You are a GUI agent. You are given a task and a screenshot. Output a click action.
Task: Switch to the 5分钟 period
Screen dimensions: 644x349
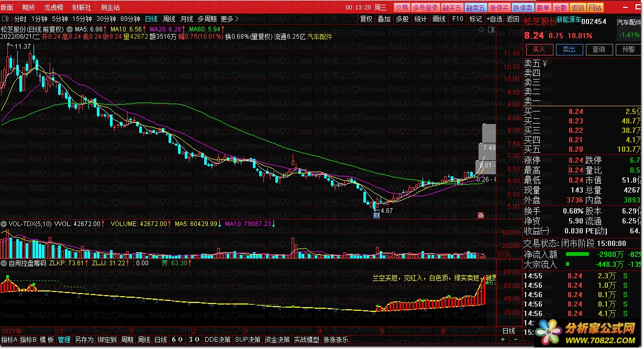[60, 19]
